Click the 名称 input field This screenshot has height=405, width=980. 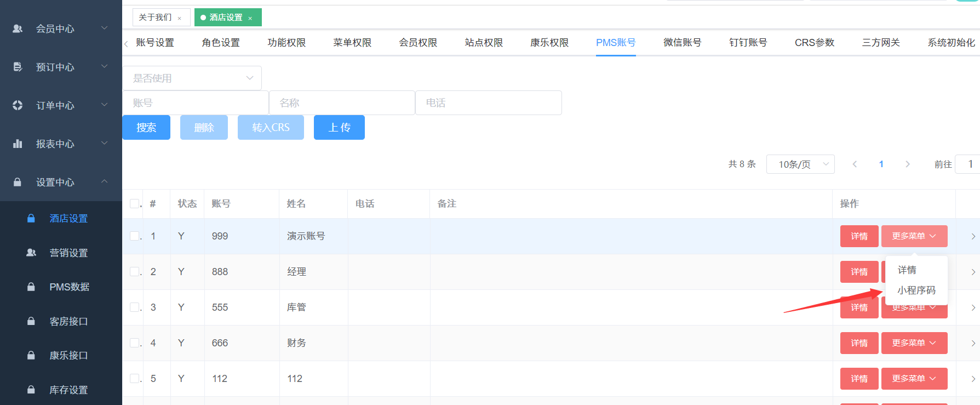[342, 102]
